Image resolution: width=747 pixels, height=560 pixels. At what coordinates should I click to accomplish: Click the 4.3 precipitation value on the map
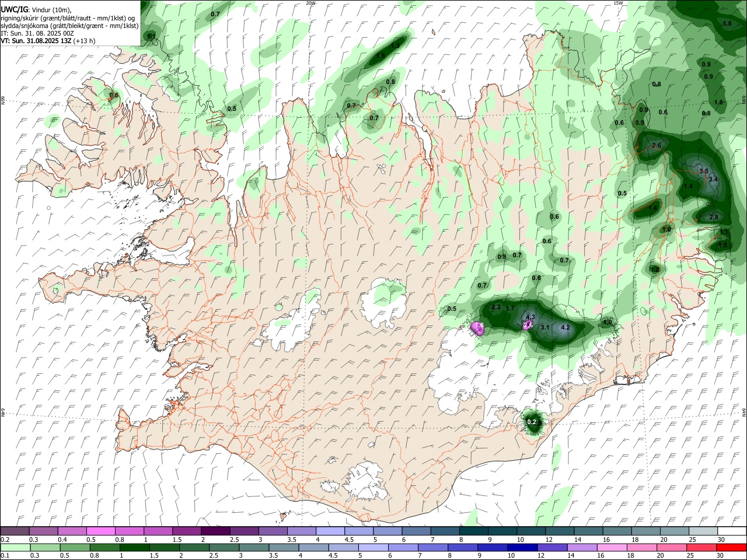tap(530, 317)
